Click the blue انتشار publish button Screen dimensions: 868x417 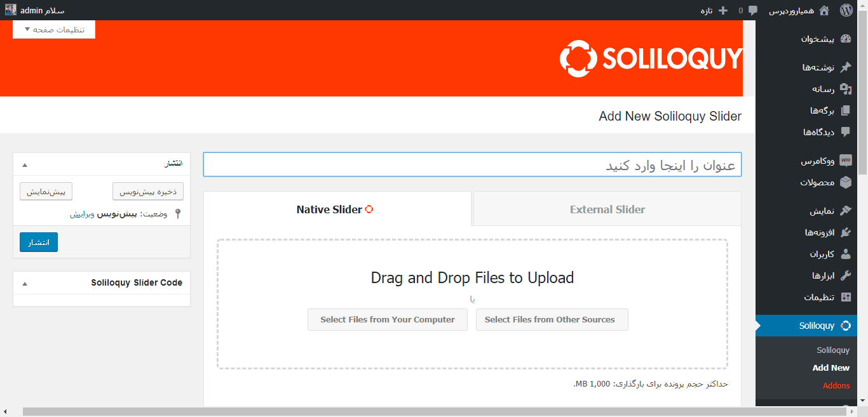[39, 242]
